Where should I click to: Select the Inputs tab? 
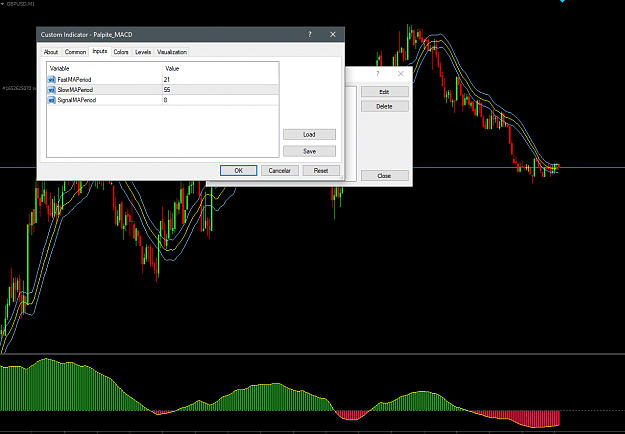coord(100,51)
